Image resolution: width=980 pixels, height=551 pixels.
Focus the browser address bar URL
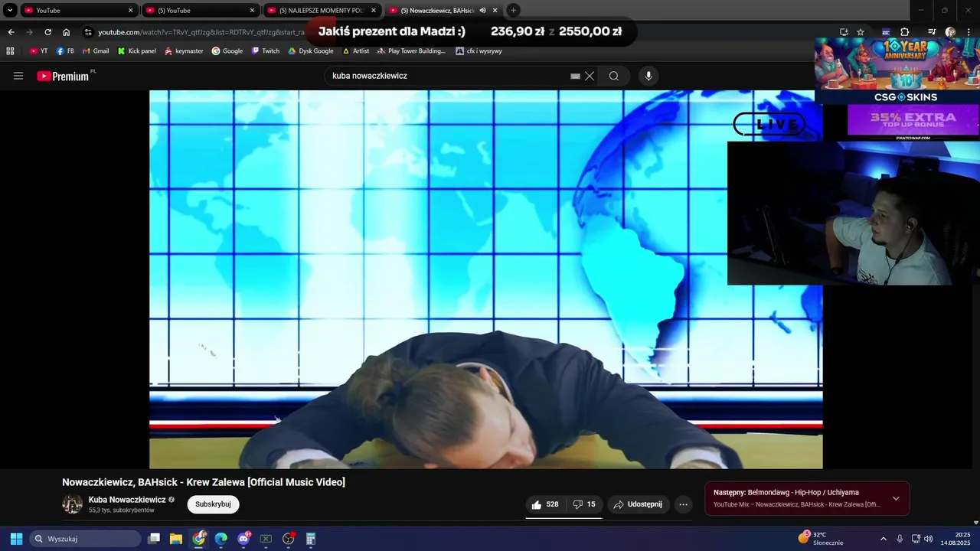point(201,32)
